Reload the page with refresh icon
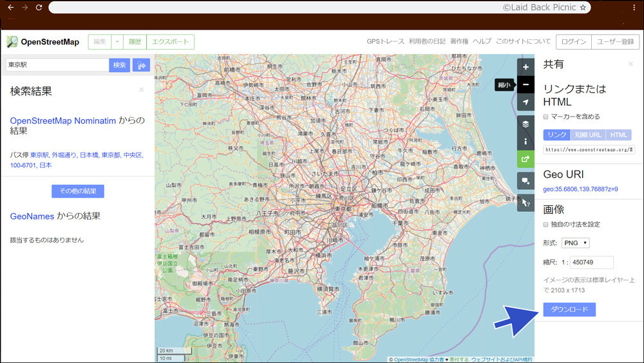Screen dimensions: 644x363 click(x=39, y=7)
